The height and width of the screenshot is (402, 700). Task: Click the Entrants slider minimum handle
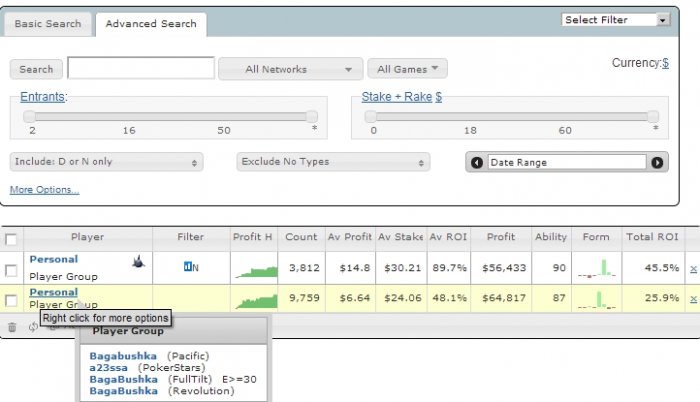[x=29, y=117]
